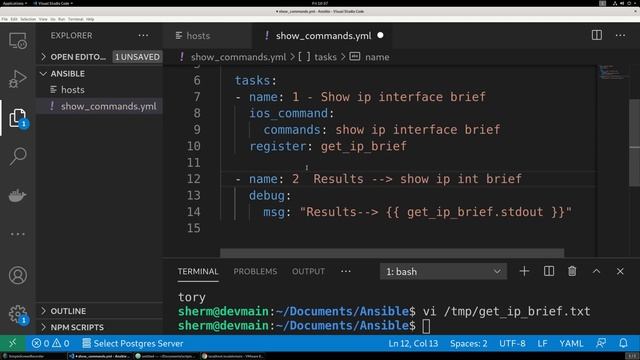Open the Applications system menu
Image resolution: width=640 pixels, height=360 pixels.
pyautogui.click(x=15, y=3)
